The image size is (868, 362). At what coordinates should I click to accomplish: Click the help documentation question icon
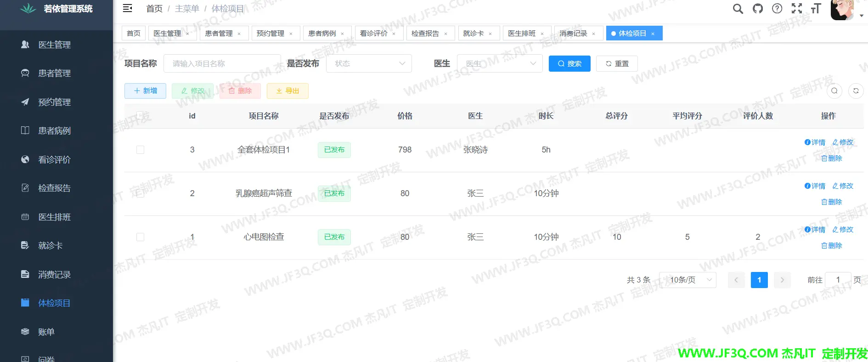[777, 9]
